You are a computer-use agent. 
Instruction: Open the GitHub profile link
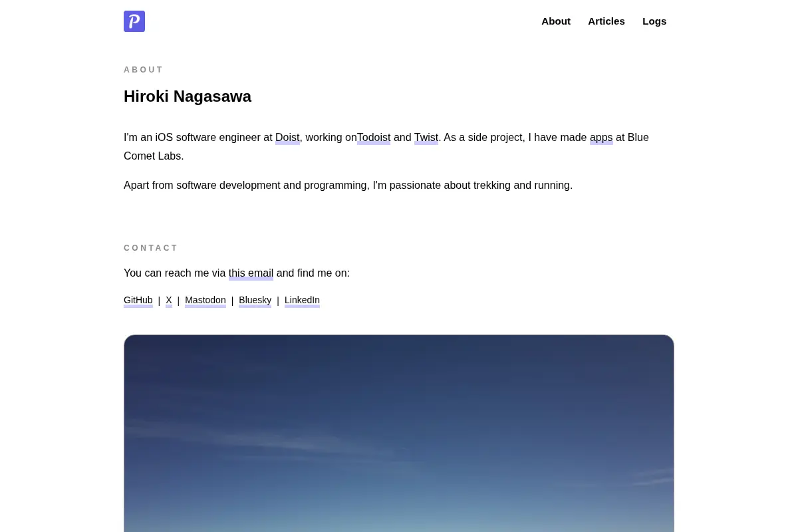click(x=138, y=301)
